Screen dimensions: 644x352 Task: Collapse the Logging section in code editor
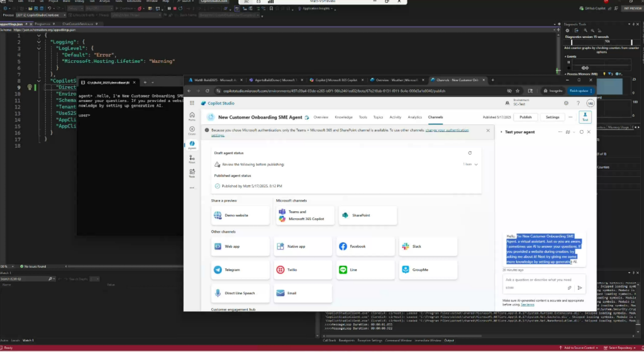tap(38, 42)
